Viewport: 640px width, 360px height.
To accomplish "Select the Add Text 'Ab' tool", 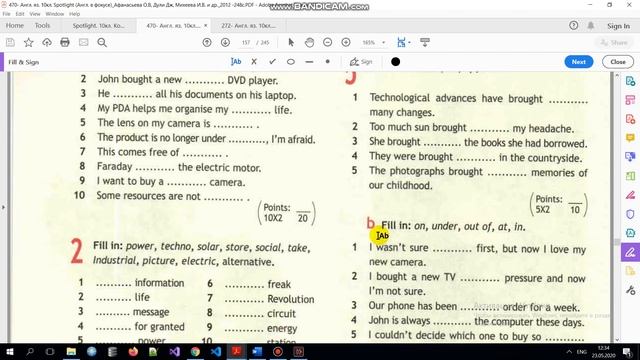I will (x=236, y=62).
